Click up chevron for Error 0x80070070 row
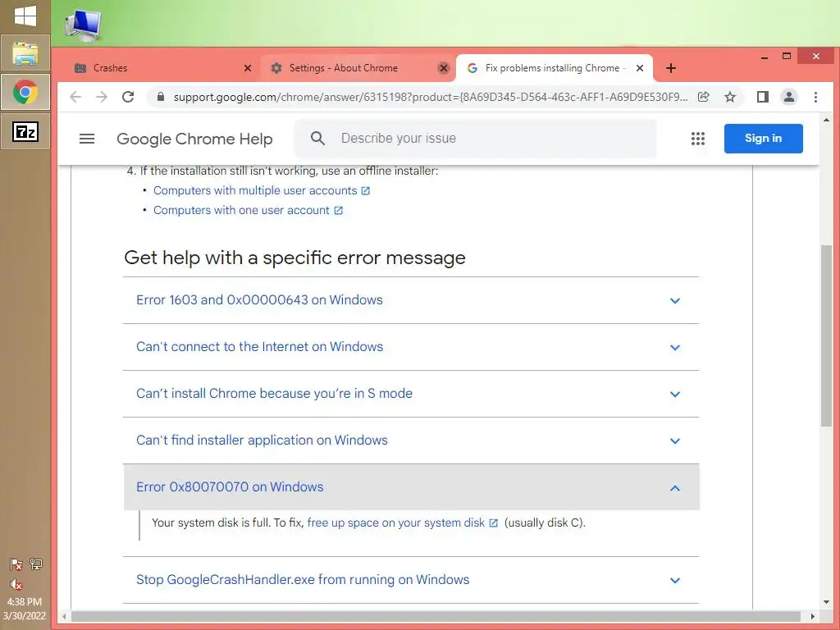Viewport: 840px width, 630px height. click(675, 488)
